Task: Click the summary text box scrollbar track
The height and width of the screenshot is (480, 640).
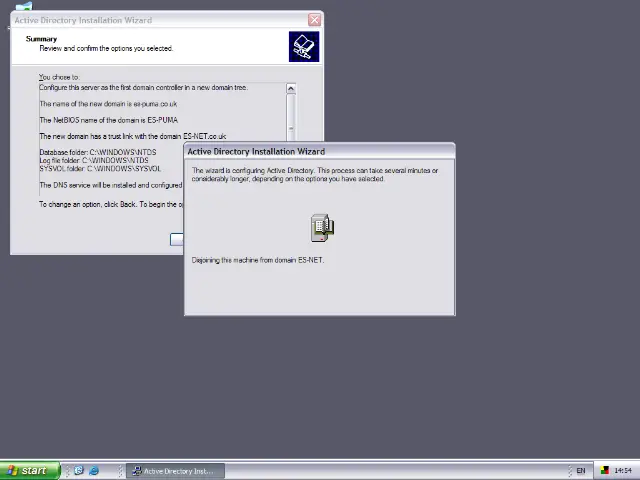Action: coord(290,108)
